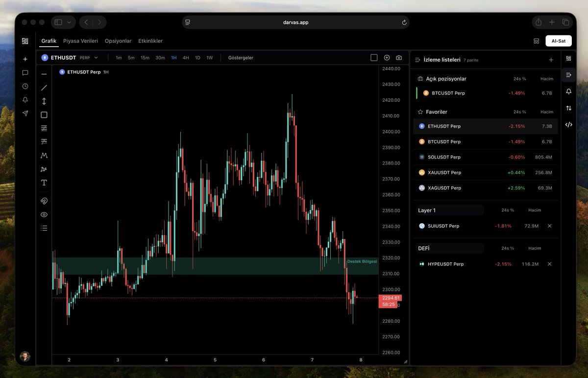Open the bell alerts icon in left sidebar
Viewport: 588px width, 378px height.
(x=25, y=100)
